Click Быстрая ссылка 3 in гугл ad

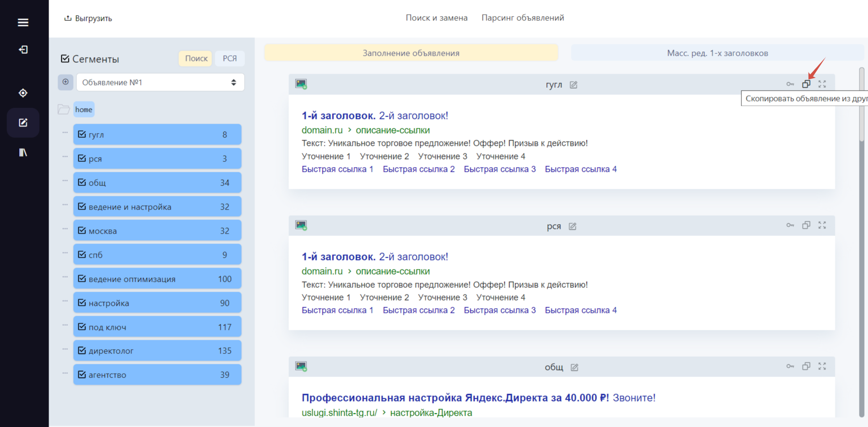tap(500, 169)
